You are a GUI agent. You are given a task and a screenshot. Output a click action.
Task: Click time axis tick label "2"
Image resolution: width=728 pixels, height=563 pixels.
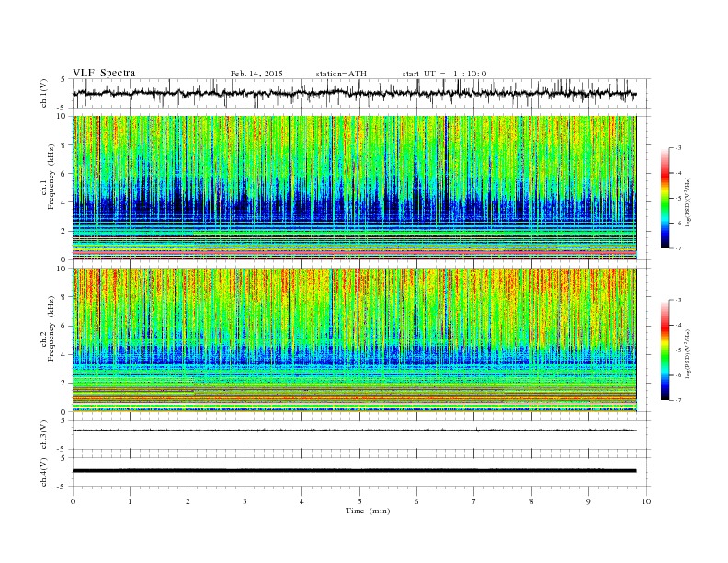(188, 501)
